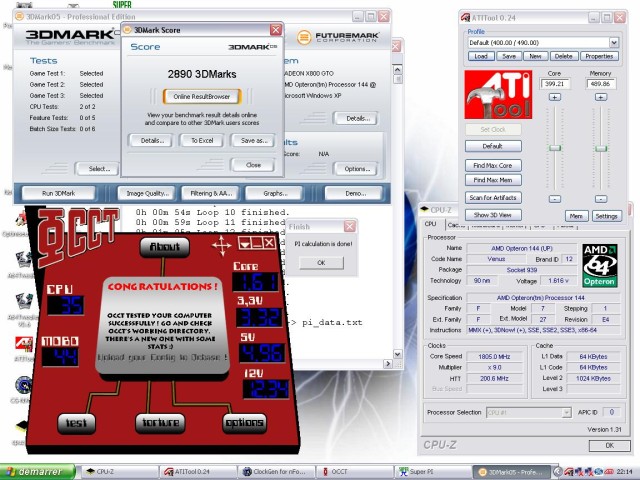
Task: Switch to the CPU tab in CPU-Z
Action: pyautogui.click(x=430, y=224)
